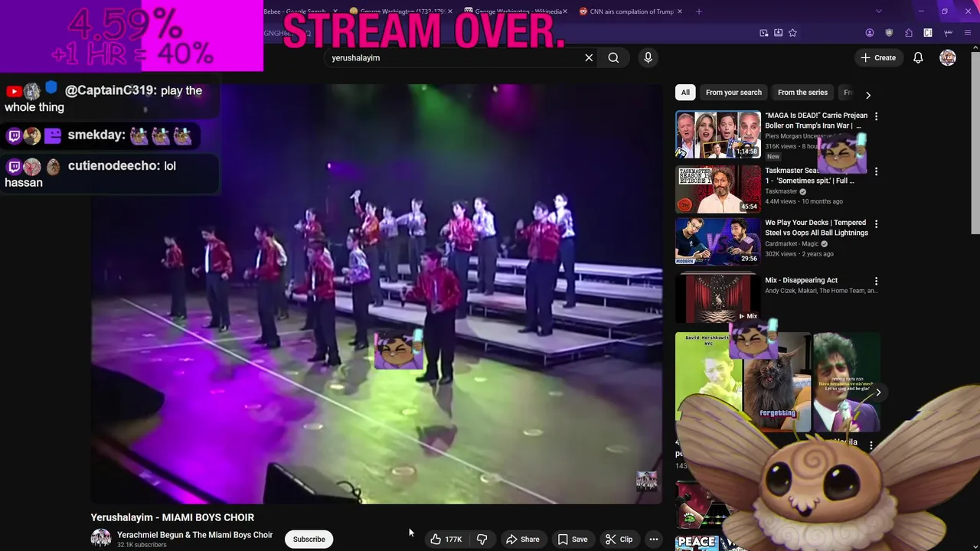Open options for We Play Your Decks video

(x=876, y=223)
